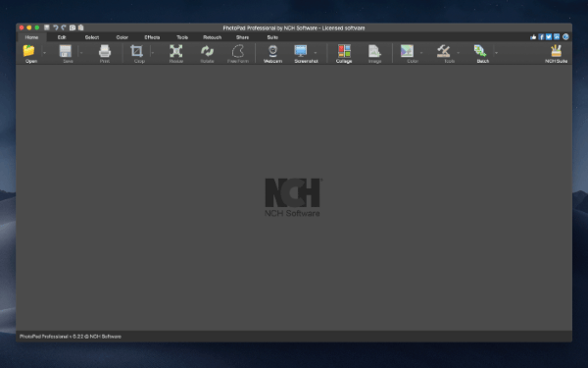The height and width of the screenshot is (368, 588).
Task: Click the PhotoPad Professional version status text
Action: [71, 337]
